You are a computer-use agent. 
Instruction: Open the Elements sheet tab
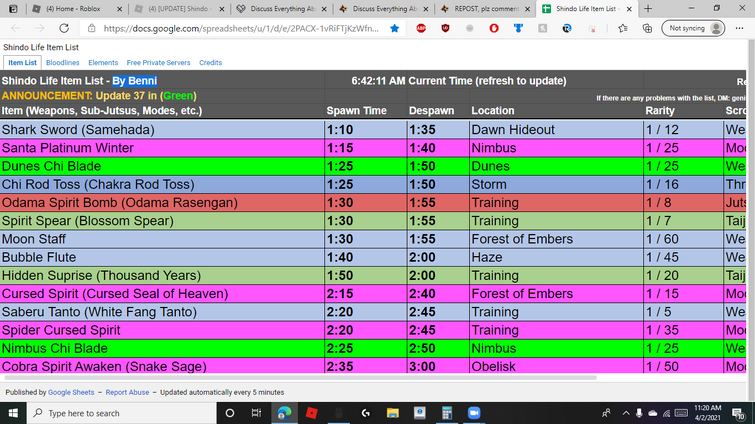click(x=103, y=63)
